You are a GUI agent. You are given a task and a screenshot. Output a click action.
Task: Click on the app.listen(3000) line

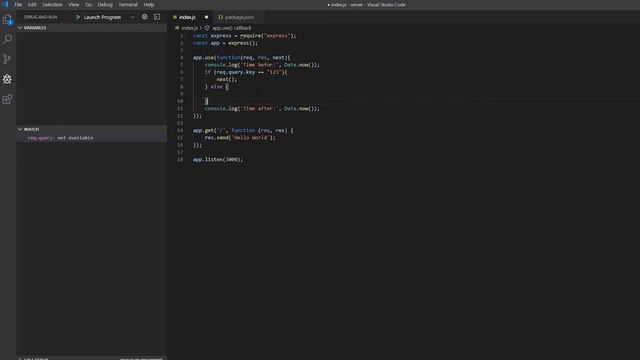218,160
